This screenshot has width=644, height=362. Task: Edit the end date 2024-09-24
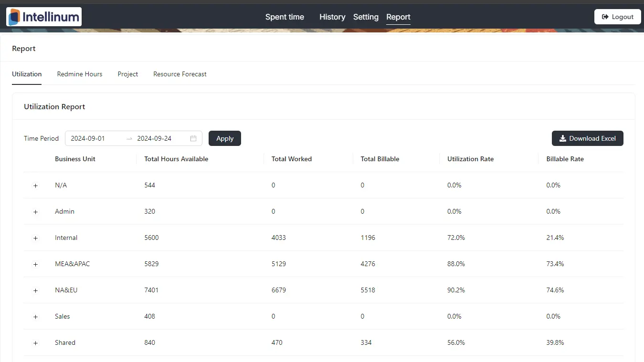(x=154, y=138)
